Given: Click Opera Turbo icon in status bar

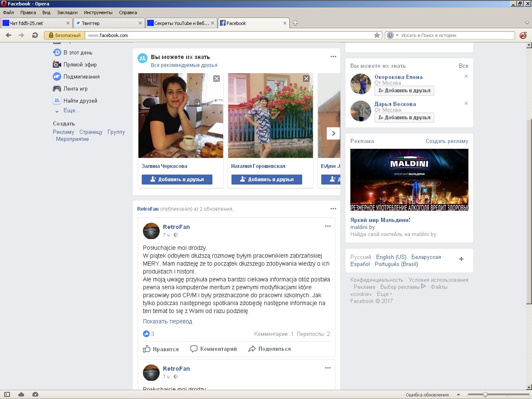Looking at the screenshot, I should (35, 394).
